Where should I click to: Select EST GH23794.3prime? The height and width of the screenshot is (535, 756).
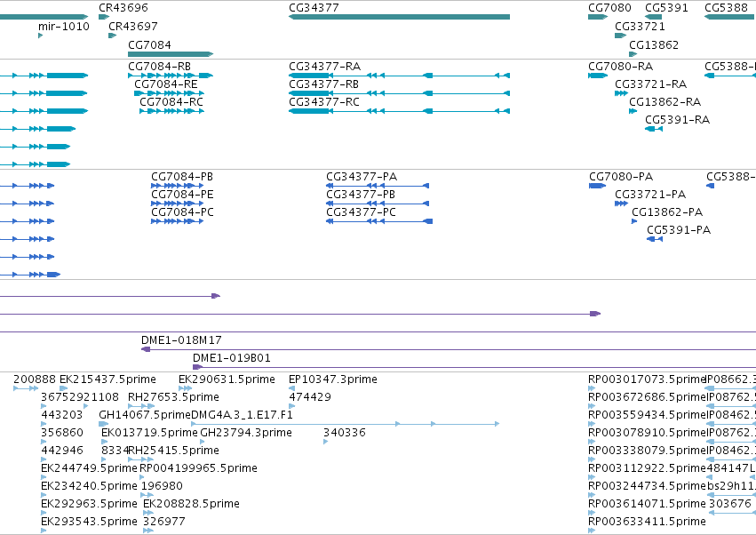pos(246,433)
